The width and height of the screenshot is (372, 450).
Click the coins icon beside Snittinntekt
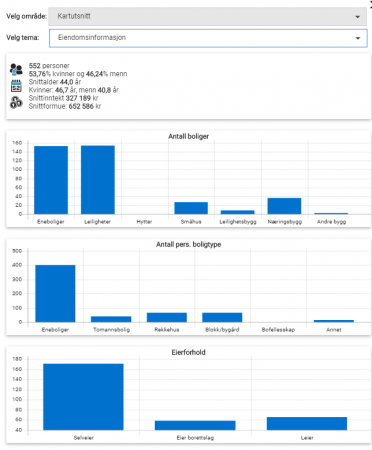pyautogui.click(x=16, y=102)
